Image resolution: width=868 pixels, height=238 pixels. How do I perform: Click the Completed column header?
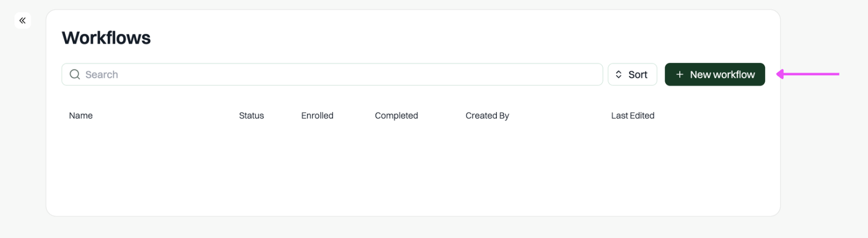[396, 115]
